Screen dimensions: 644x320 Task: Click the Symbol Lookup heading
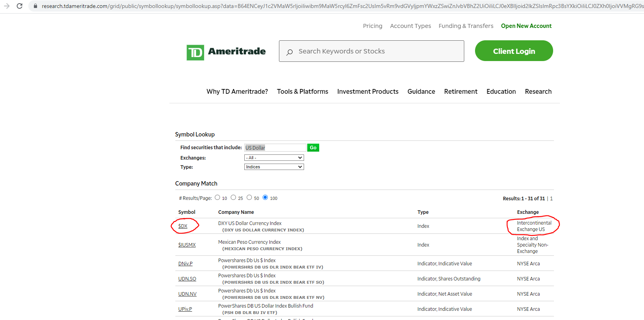click(x=195, y=134)
